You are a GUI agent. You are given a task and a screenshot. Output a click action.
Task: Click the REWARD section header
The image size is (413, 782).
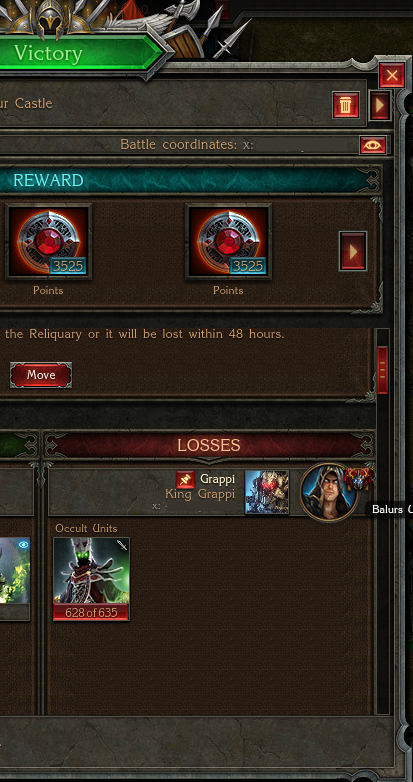pyautogui.click(x=48, y=180)
